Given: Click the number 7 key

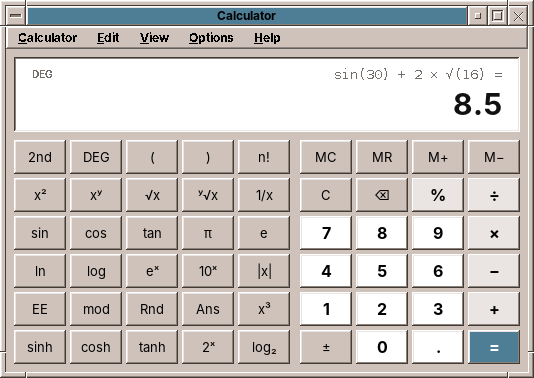Looking at the screenshot, I should click(x=326, y=233).
